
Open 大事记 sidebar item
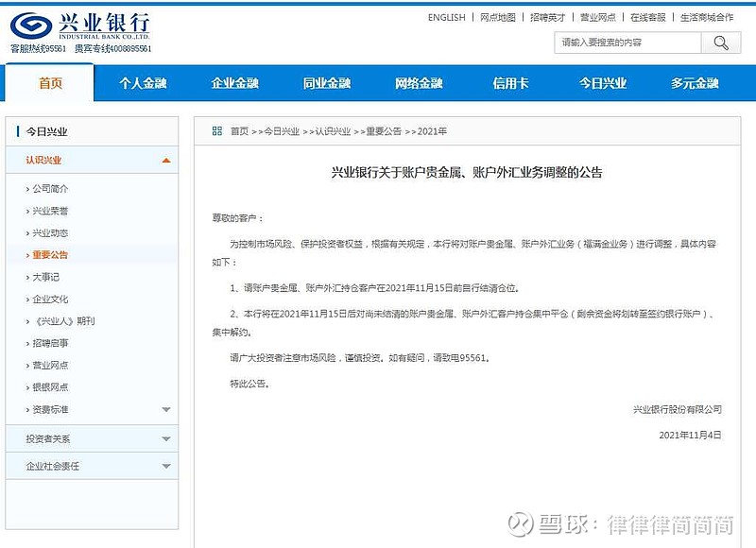[45, 277]
